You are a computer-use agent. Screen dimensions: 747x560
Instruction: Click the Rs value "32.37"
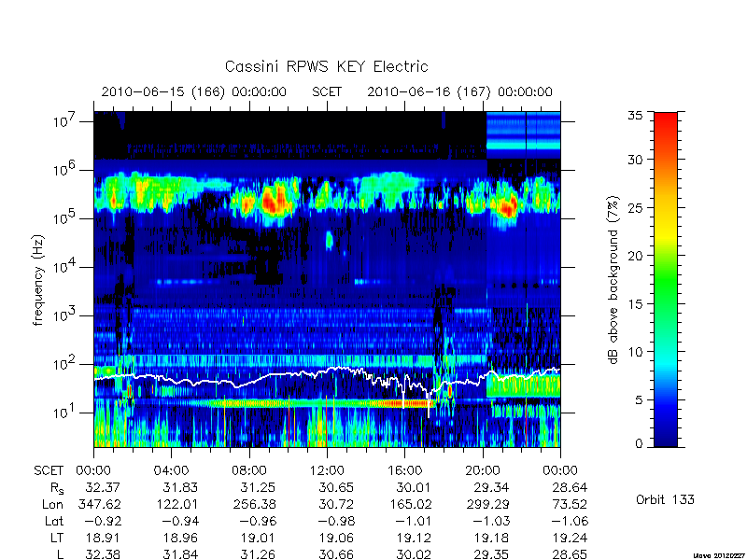click(103, 487)
